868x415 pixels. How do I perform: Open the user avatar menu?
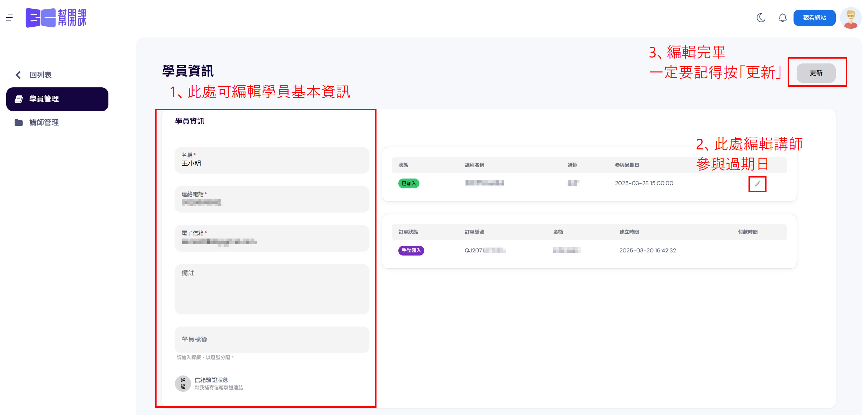[850, 18]
